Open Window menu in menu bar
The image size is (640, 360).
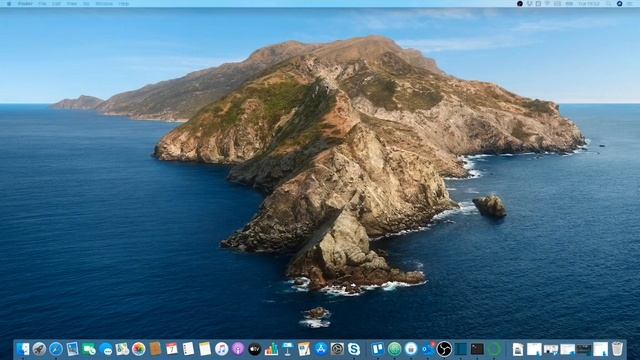click(104, 4)
